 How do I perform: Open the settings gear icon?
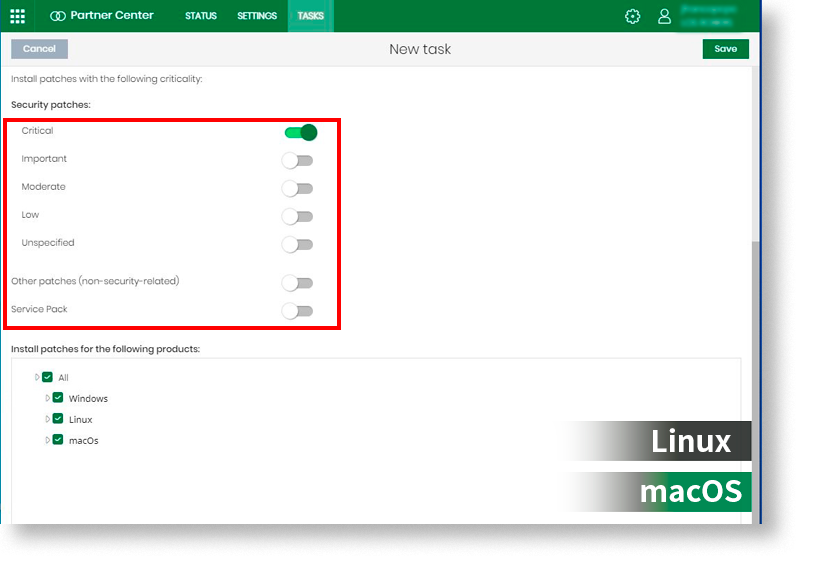633,17
